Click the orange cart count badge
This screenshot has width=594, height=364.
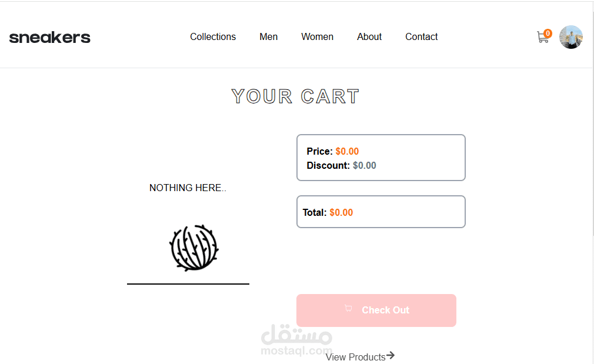(x=548, y=34)
